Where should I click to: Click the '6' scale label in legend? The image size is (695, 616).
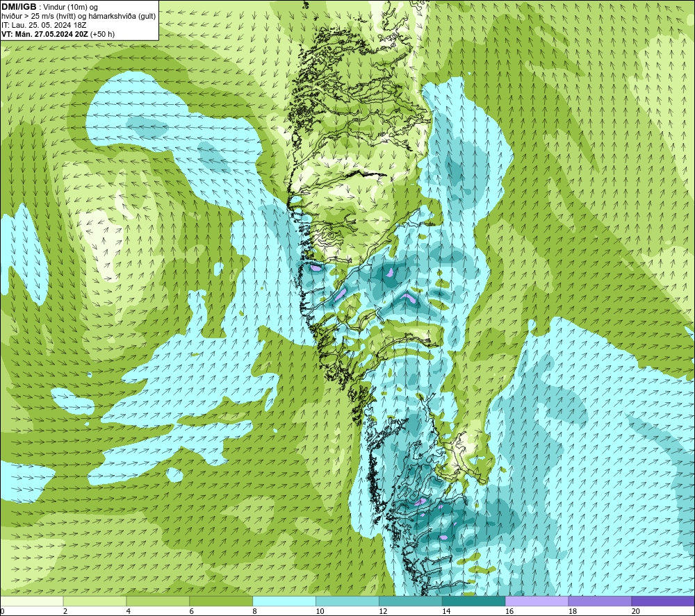click(x=192, y=611)
